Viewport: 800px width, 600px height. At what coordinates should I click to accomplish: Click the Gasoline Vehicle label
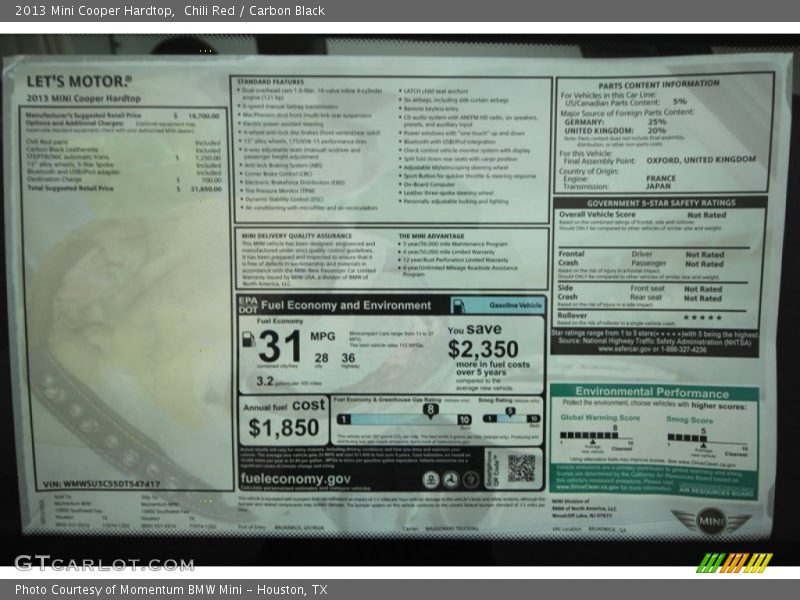(515, 305)
